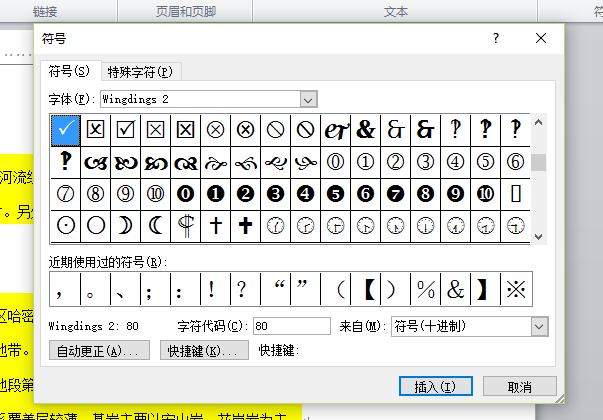The height and width of the screenshot is (420, 603).
Task: Select the boxed X symbol after selected checkmark
Action: pyautogui.click(x=95, y=130)
